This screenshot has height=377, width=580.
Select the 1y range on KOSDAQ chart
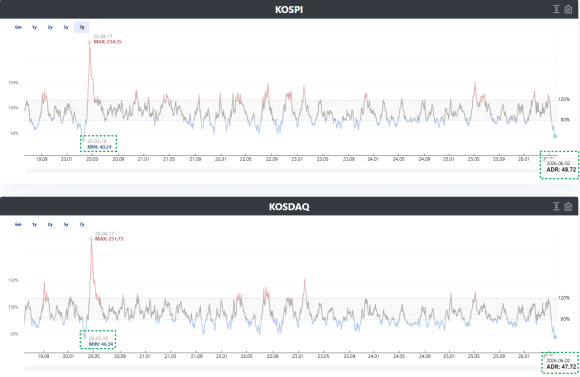point(34,224)
